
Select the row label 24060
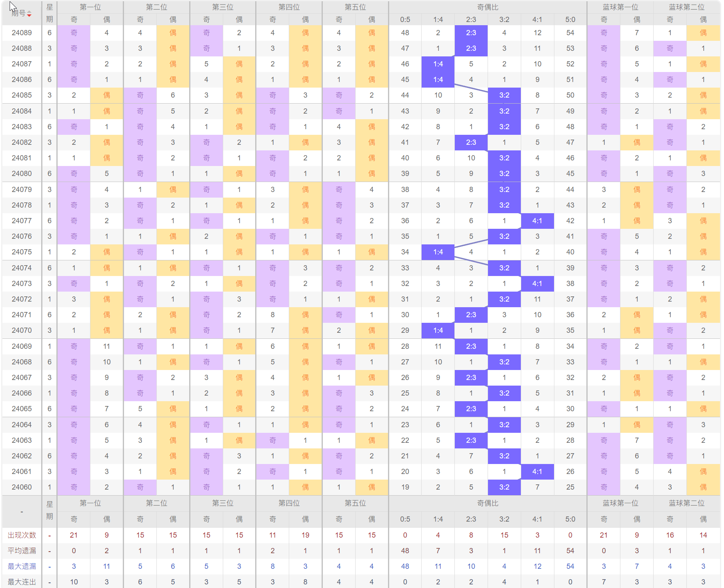tap(22, 487)
